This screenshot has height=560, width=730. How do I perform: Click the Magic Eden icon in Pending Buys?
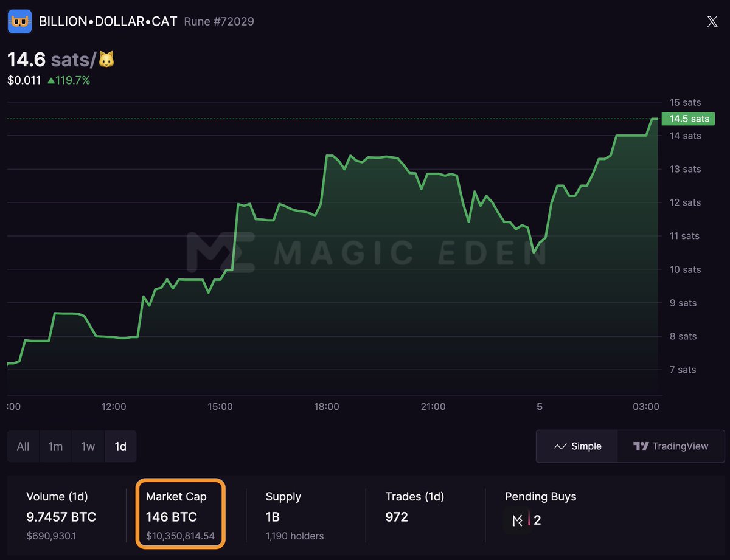(x=517, y=520)
